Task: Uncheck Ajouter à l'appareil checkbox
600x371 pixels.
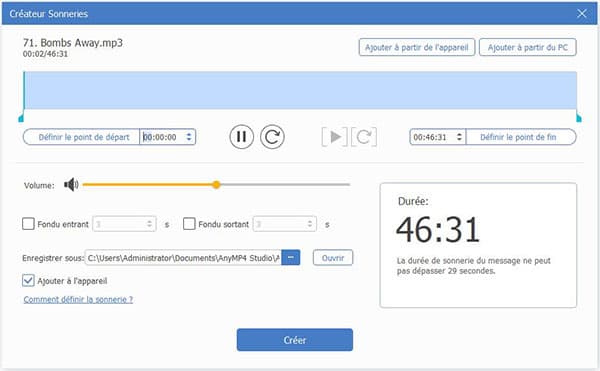Action: (28, 280)
